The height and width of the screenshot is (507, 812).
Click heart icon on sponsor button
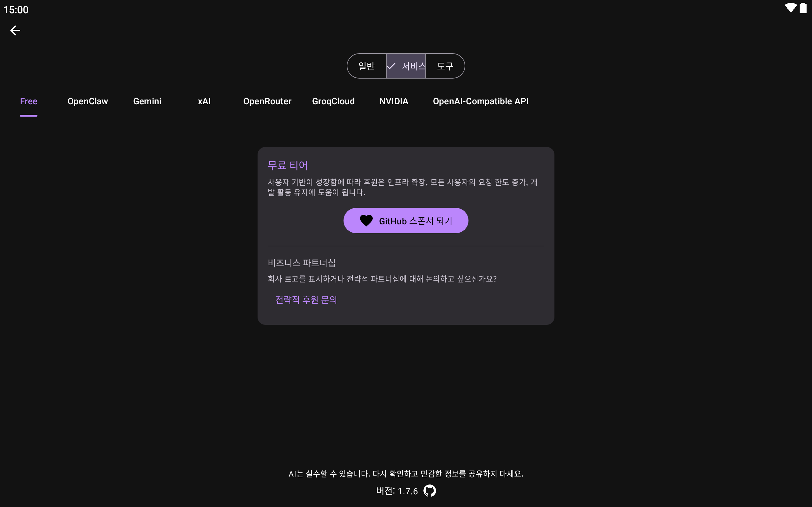[366, 221]
